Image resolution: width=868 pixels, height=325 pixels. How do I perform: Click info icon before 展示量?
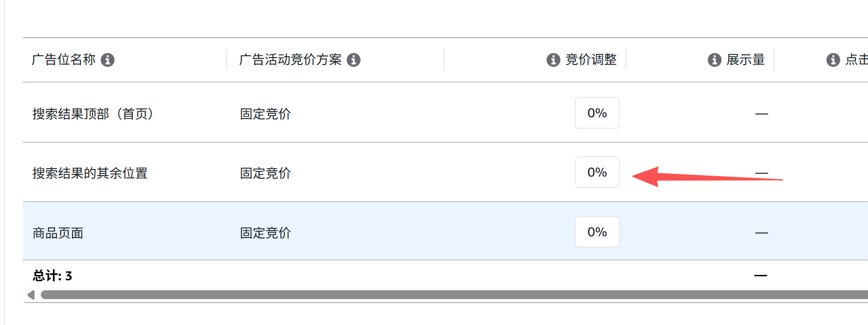[715, 60]
